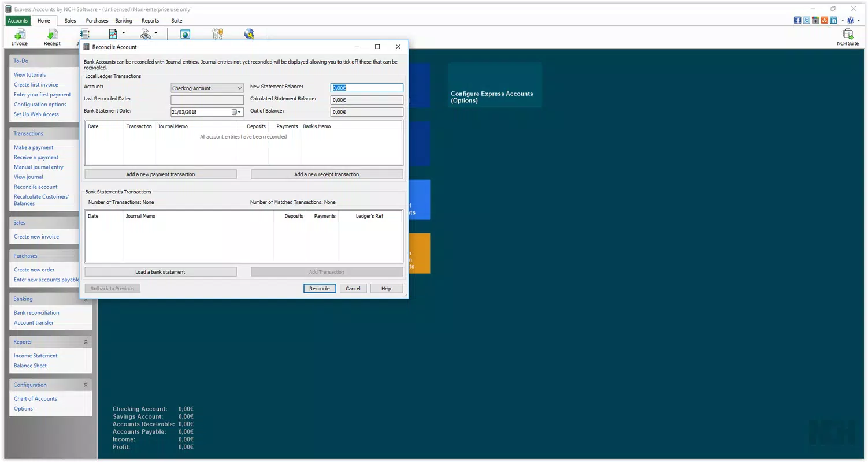Cancel the Reconcile Account dialog
The image size is (868, 462).
coord(353,288)
